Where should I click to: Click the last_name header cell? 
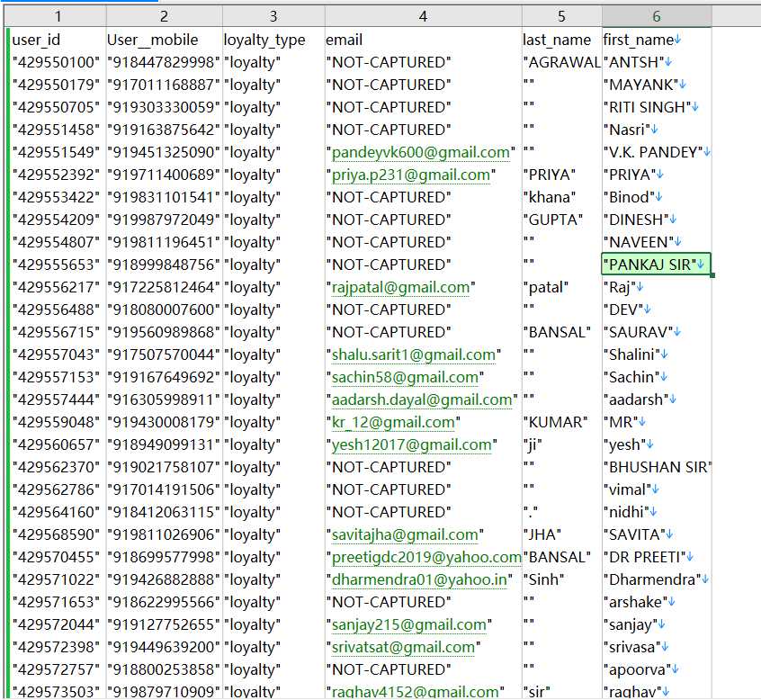tap(562, 40)
